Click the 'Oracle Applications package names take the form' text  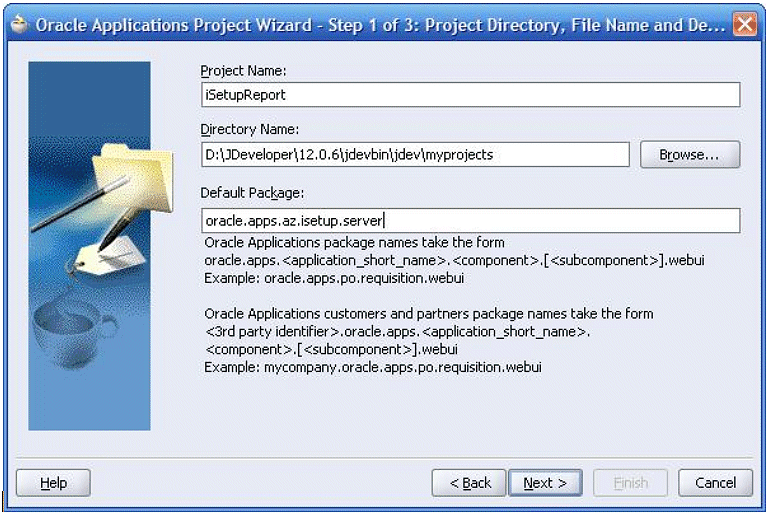point(355,243)
